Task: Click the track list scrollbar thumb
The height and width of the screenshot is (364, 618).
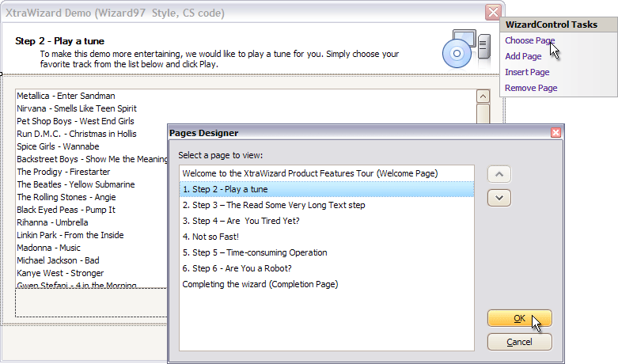Action: click(483, 114)
